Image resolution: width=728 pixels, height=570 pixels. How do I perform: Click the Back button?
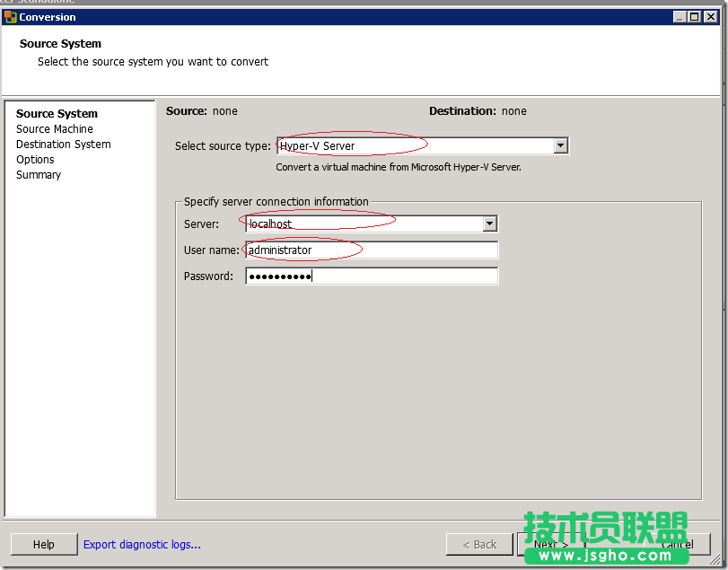479,544
